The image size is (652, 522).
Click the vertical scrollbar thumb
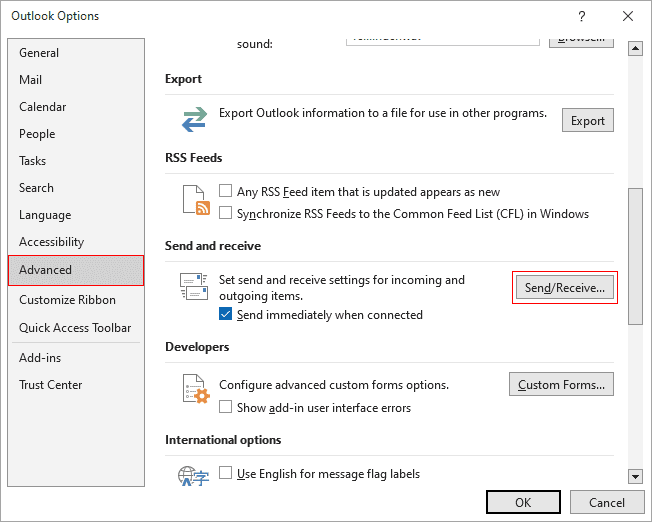click(635, 256)
